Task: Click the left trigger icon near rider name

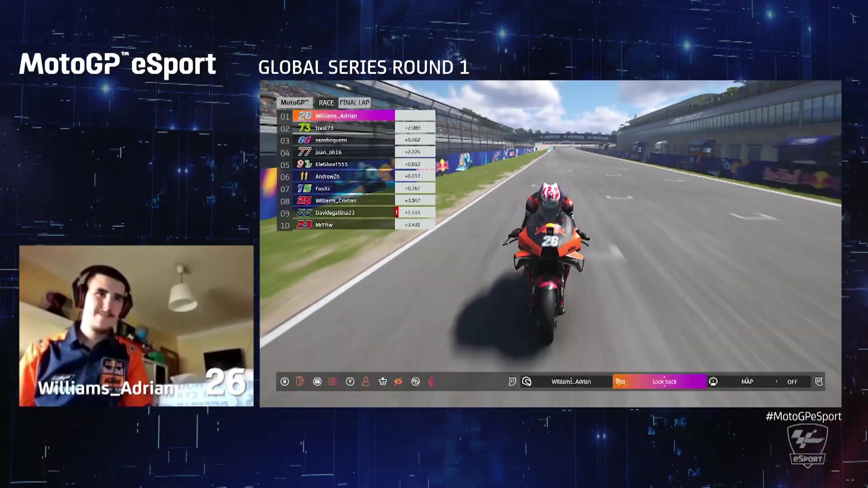Action: tap(512, 382)
